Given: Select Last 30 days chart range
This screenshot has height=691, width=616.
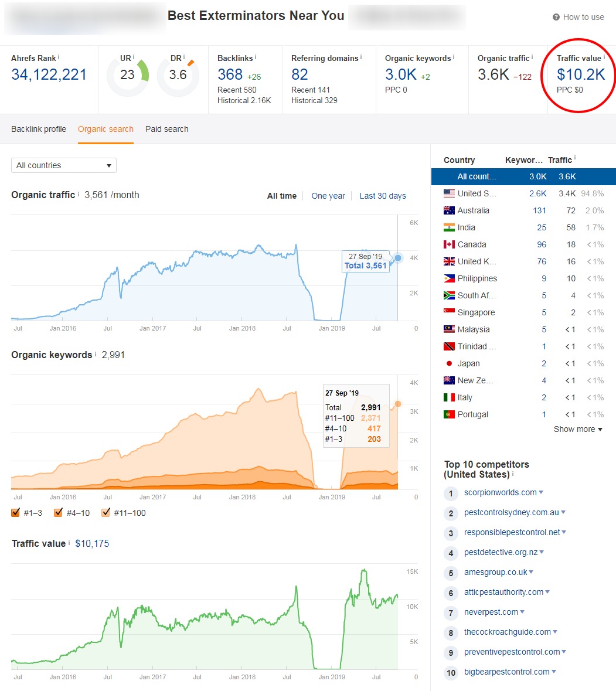Looking at the screenshot, I should coord(383,196).
